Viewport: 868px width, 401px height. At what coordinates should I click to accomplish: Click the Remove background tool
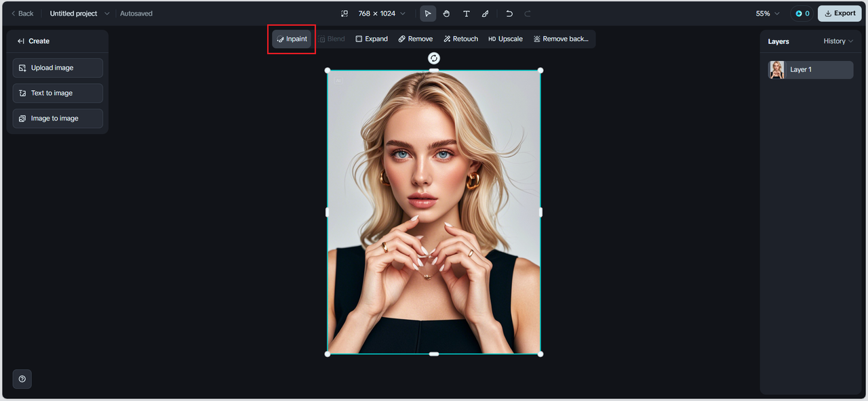point(561,39)
